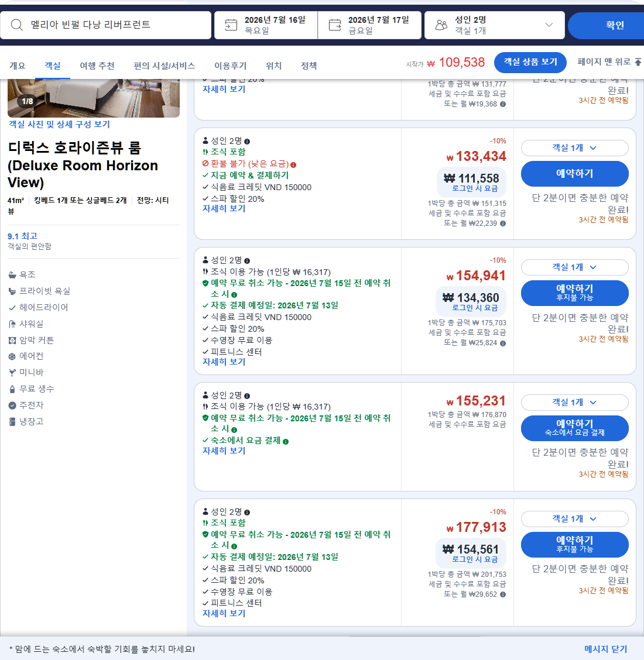The height and width of the screenshot is (660, 644).
Task: Click the 욕조 bathtub amenity icon
Action: pyautogui.click(x=12, y=275)
